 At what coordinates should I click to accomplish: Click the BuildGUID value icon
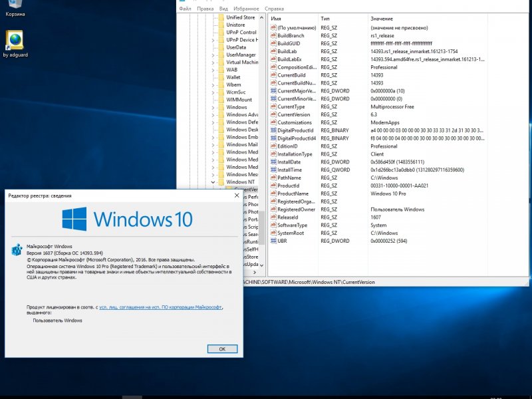(x=273, y=43)
